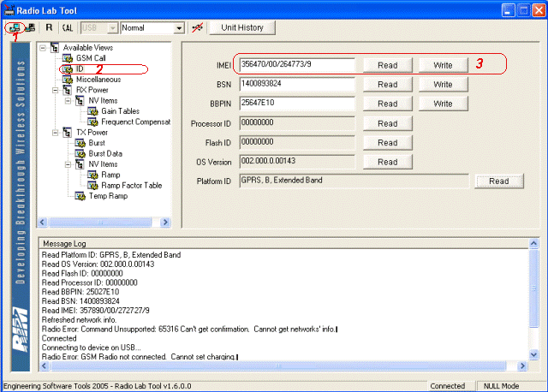Read the Platform ID
Image resolution: width=548 pixels, height=392 pixels.
498,181
